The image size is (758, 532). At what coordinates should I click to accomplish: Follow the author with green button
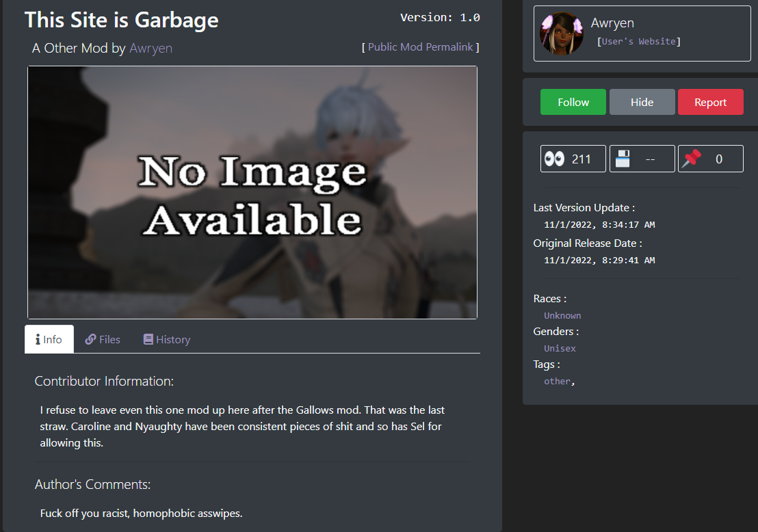(573, 102)
